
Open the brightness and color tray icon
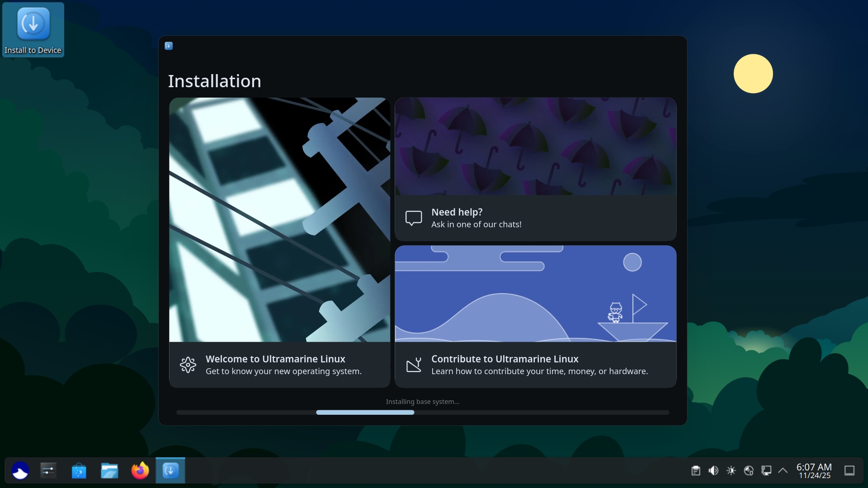731,471
